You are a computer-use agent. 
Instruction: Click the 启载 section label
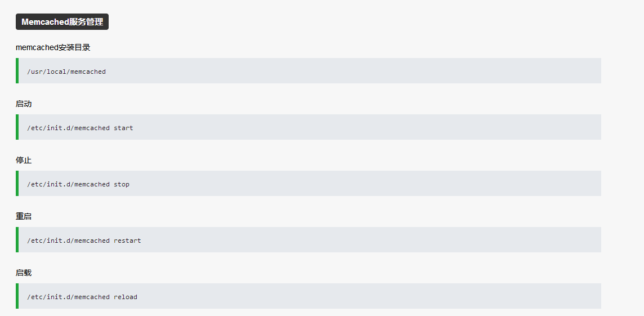(x=24, y=273)
